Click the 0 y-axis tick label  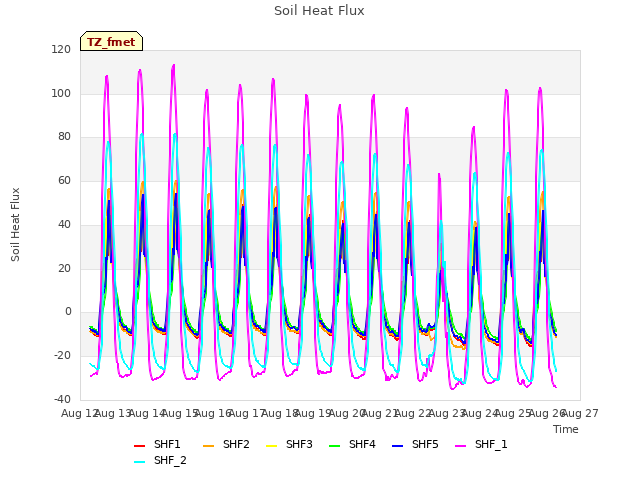(x=68, y=312)
